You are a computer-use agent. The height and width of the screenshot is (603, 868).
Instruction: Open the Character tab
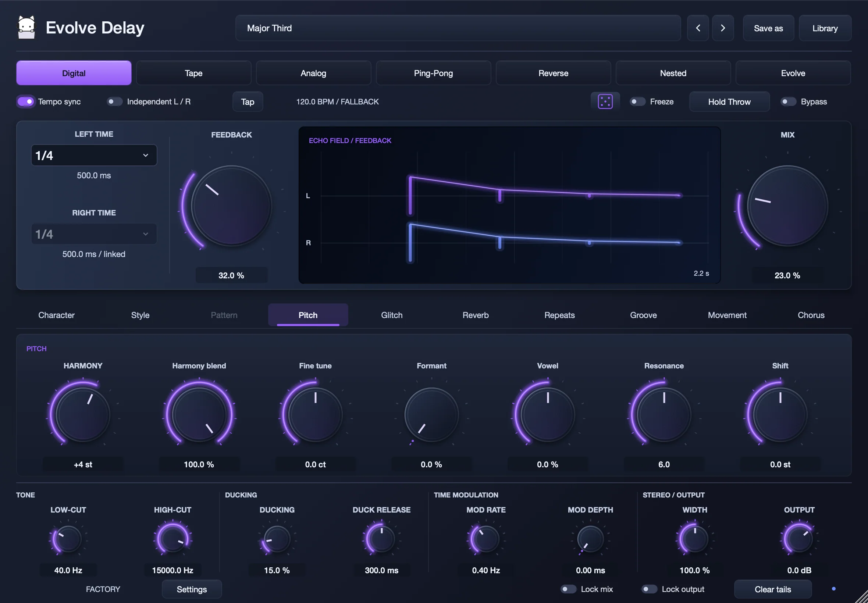point(56,315)
